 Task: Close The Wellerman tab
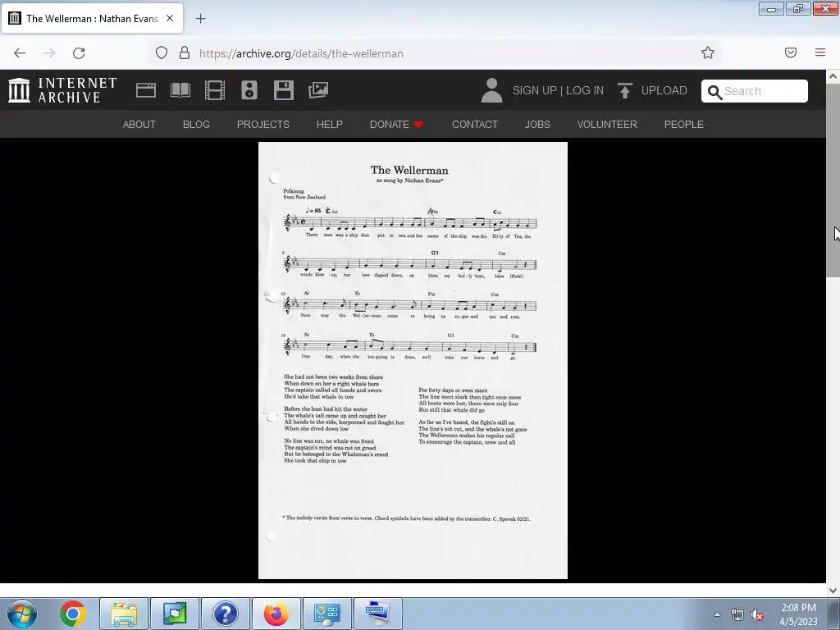click(170, 18)
